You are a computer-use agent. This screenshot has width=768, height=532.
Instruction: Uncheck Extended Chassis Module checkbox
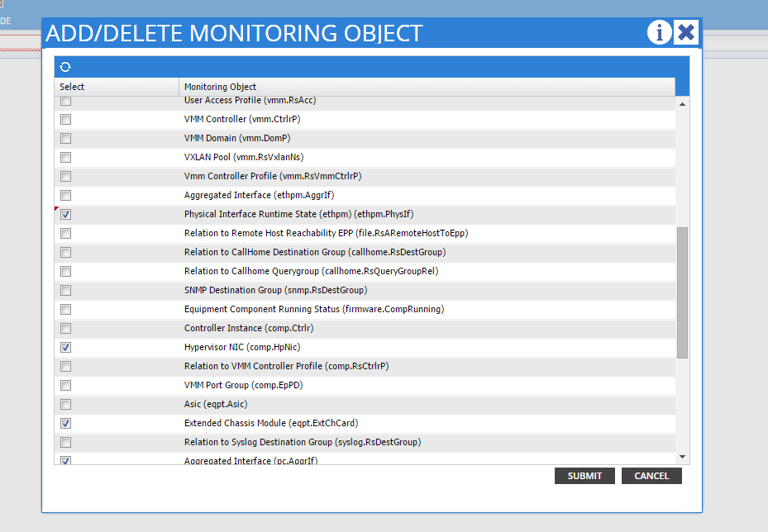coord(66,424)
